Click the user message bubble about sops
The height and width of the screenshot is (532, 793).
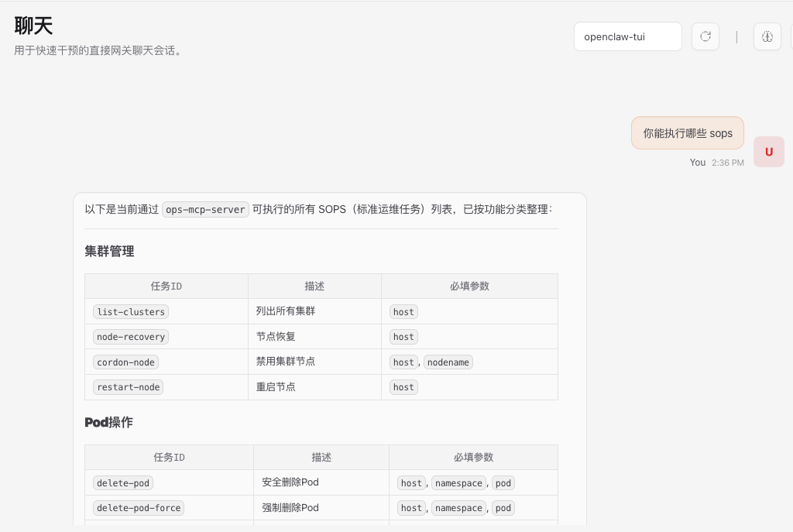point(687,133)
